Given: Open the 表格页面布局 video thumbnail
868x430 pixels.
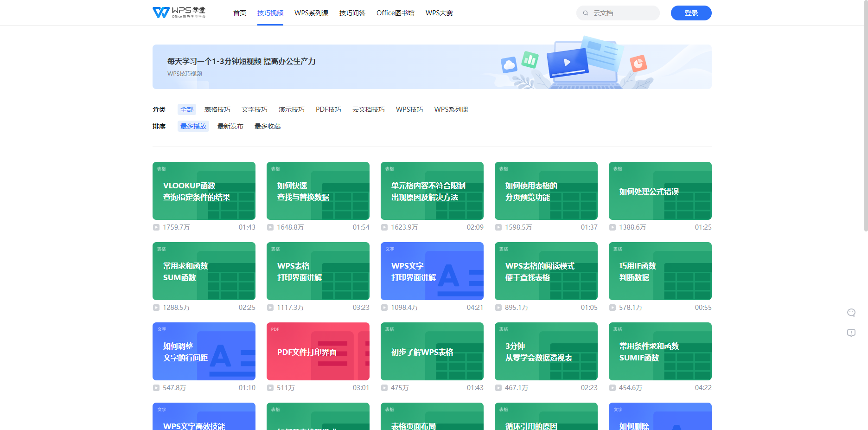Looking at the screenshot, I should (x=432, y=417).
